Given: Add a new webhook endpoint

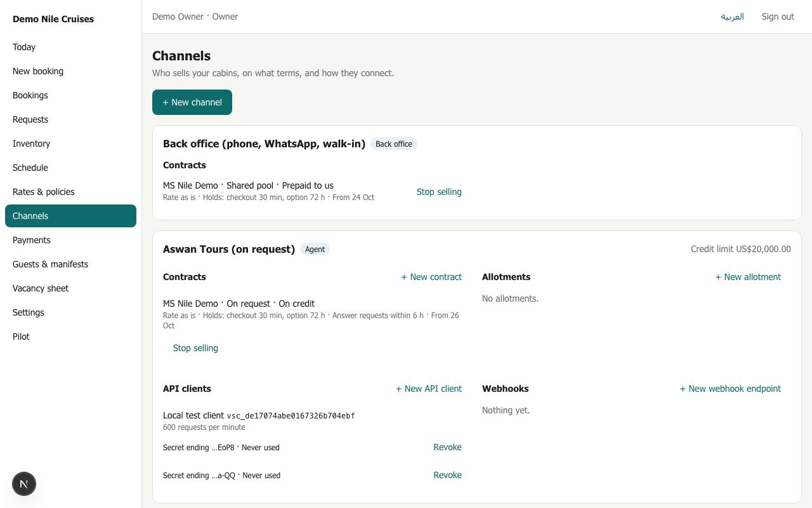Looking at the screenshot, I should [x=730, y=389].
